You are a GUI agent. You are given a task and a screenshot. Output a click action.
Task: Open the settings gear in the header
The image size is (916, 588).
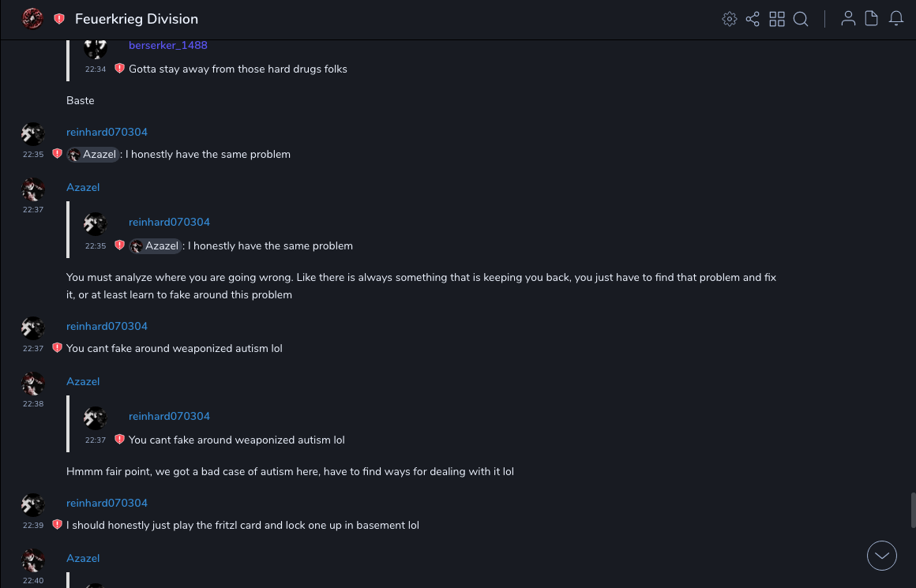(x=730, y=19)
